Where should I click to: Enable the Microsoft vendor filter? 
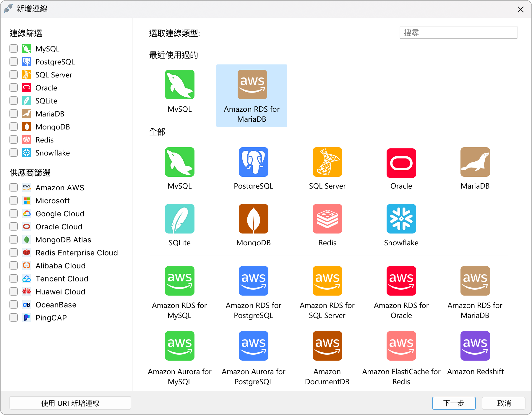click(14, 200)
